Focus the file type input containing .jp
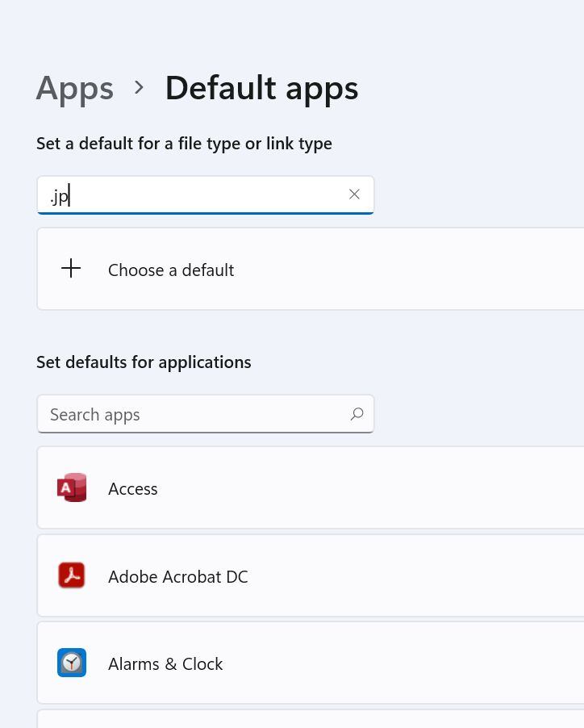Image resolution: width=584 pixels, height=728 pixels. click(206, 195)
